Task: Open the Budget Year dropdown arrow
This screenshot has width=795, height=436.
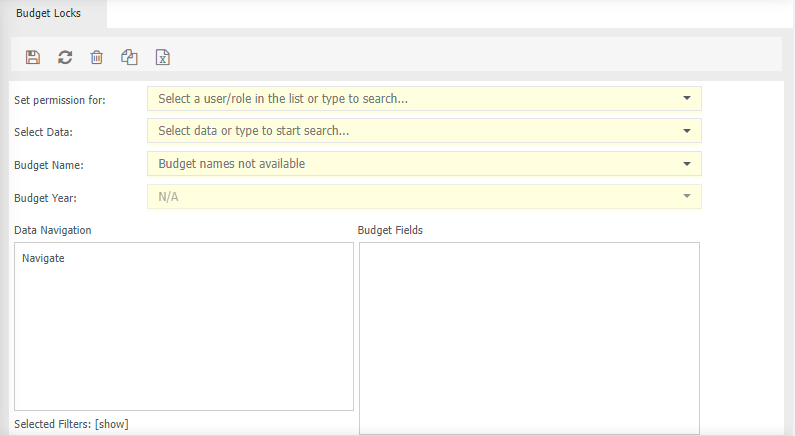Action: point(686,196)
